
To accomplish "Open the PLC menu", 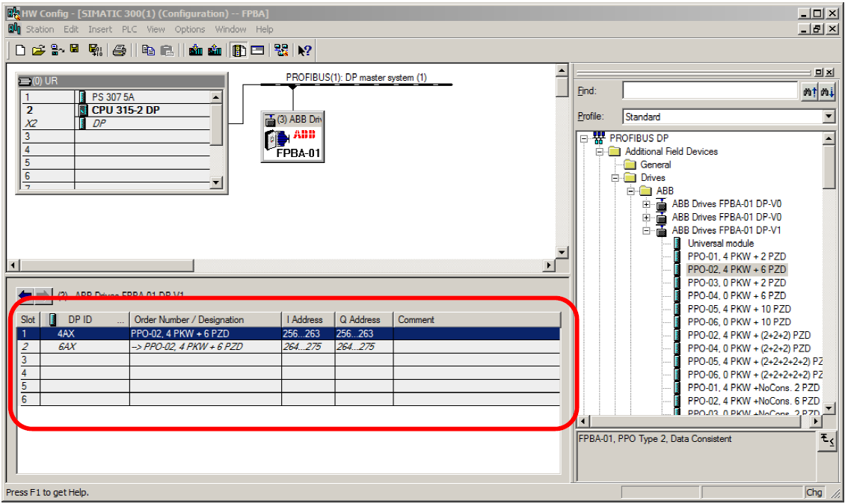I will 129,29.
